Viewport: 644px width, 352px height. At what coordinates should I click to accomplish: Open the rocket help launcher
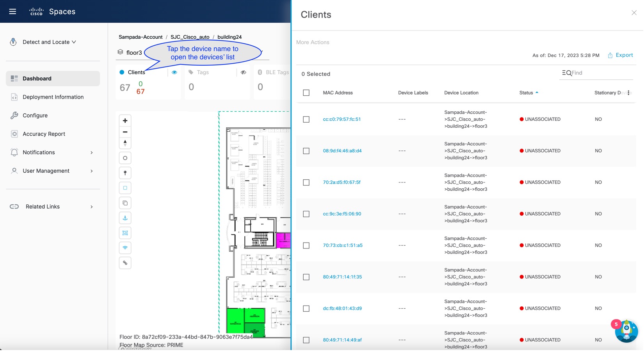coord(626,331)
